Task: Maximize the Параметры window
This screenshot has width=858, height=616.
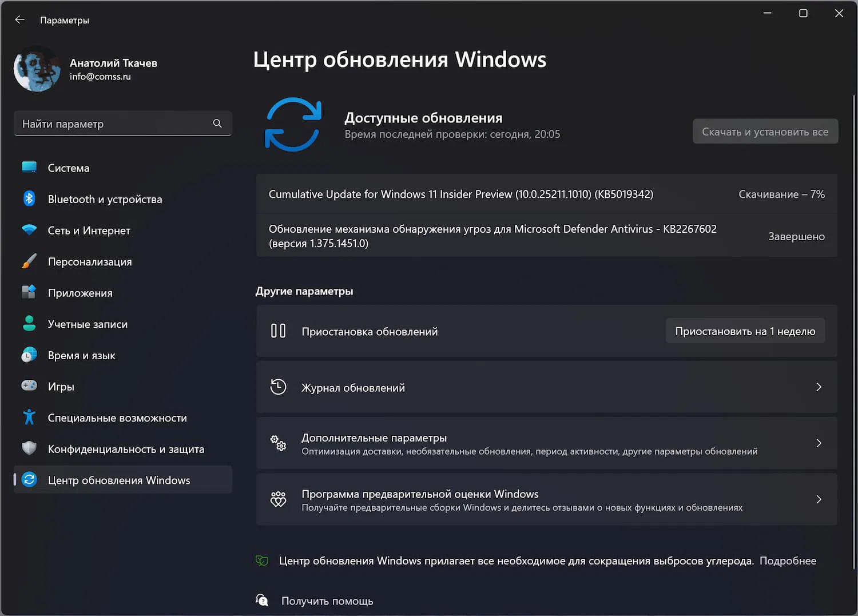Action: click(x=803, y=13)
